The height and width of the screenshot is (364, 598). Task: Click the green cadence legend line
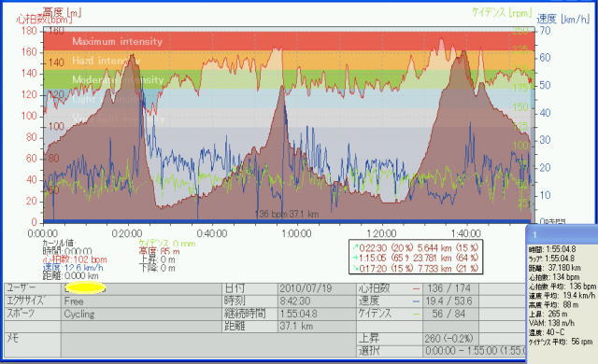point(416,315)
